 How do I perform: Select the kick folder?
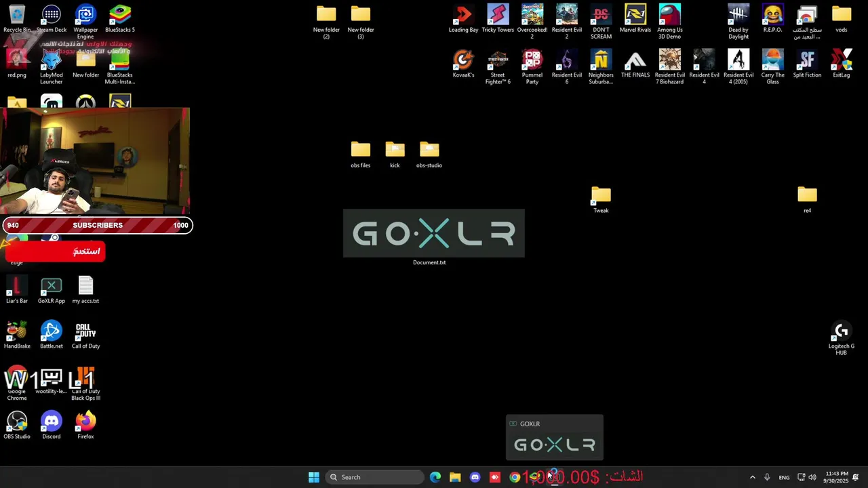point(395,155)
